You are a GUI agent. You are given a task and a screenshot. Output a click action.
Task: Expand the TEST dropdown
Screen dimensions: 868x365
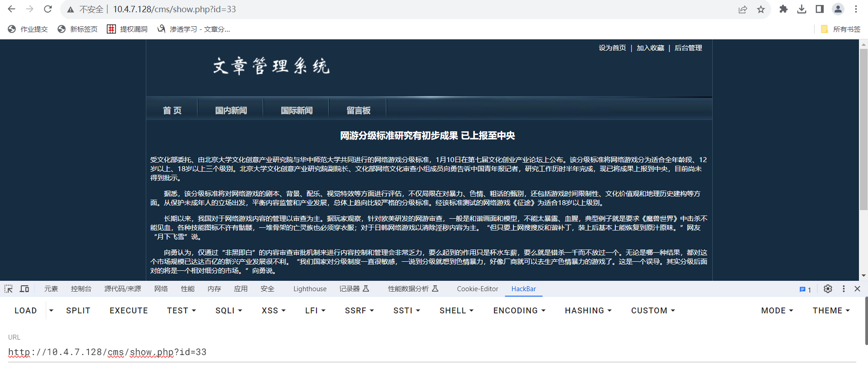(181, 311)
